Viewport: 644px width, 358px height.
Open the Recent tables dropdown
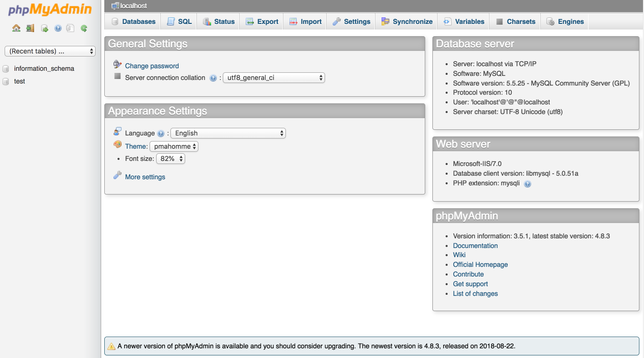click(x=50, y=51)
